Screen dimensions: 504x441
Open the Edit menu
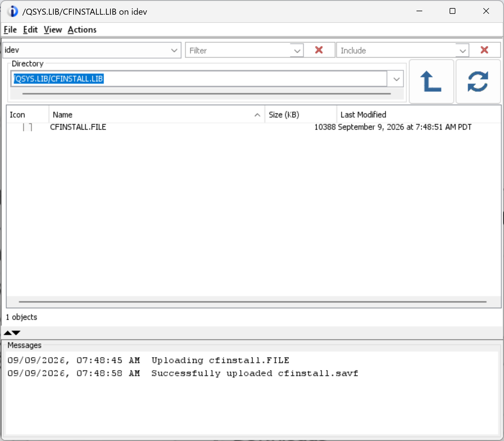31,30
